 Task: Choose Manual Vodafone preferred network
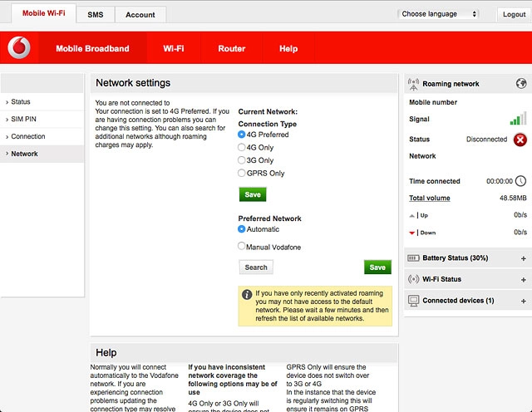click(x=242, y=247)
